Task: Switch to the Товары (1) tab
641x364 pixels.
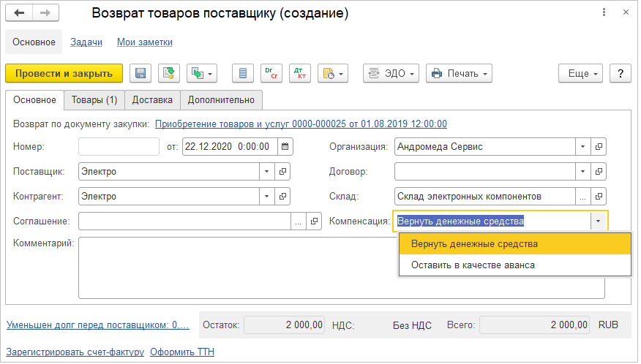Action: click(94, 99)
